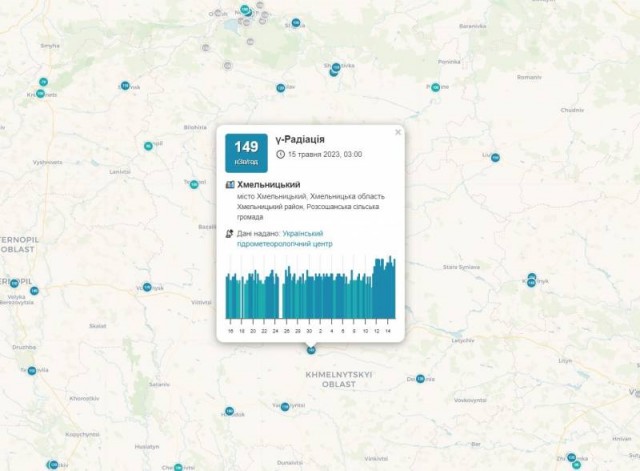Select the station marker at Volochysk

147,287
